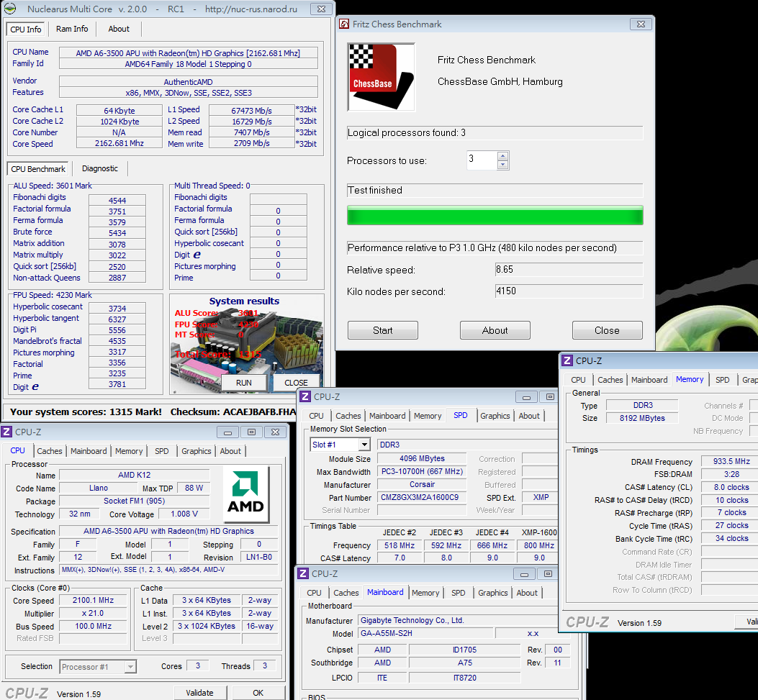Click the Z icon of the CPU-Z SPD window

(305, 396)
